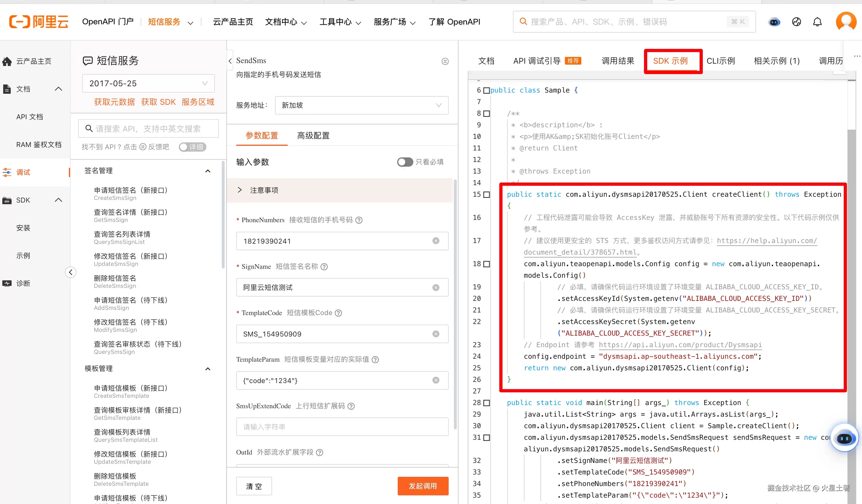Open the AI assistant robot icon in header
This screenshot has width=862, height=504.
tap(774, 22)
